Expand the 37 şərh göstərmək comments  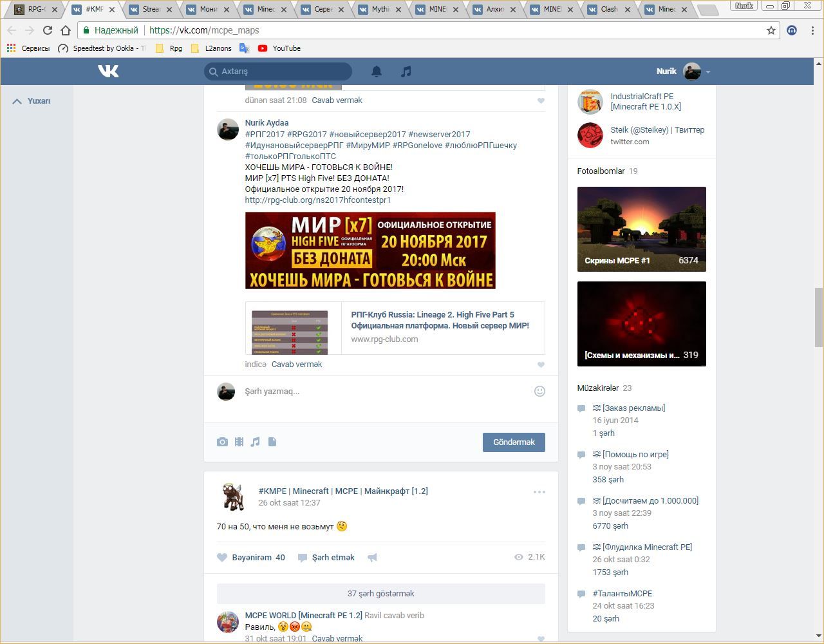381,594
